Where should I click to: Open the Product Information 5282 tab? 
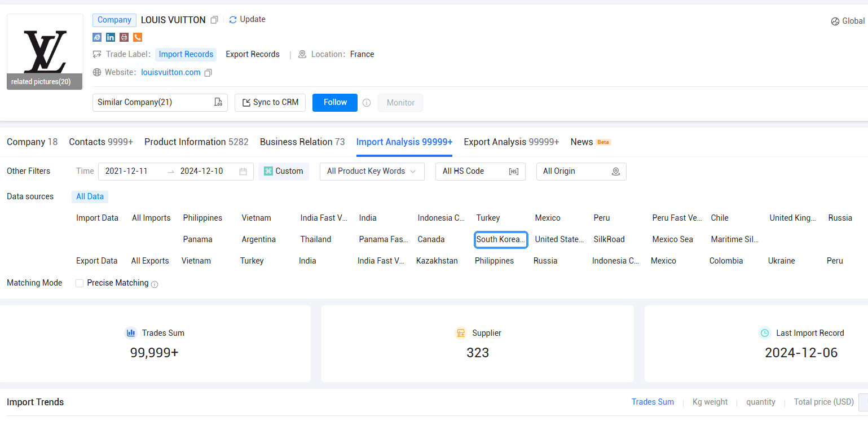pyautogui.click(x=196, y=142)
